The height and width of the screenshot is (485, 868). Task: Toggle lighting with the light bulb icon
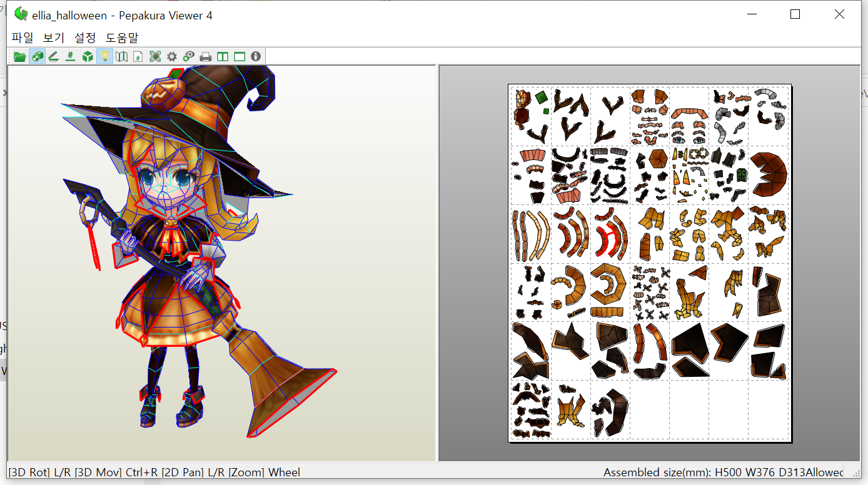coord(105,57)
